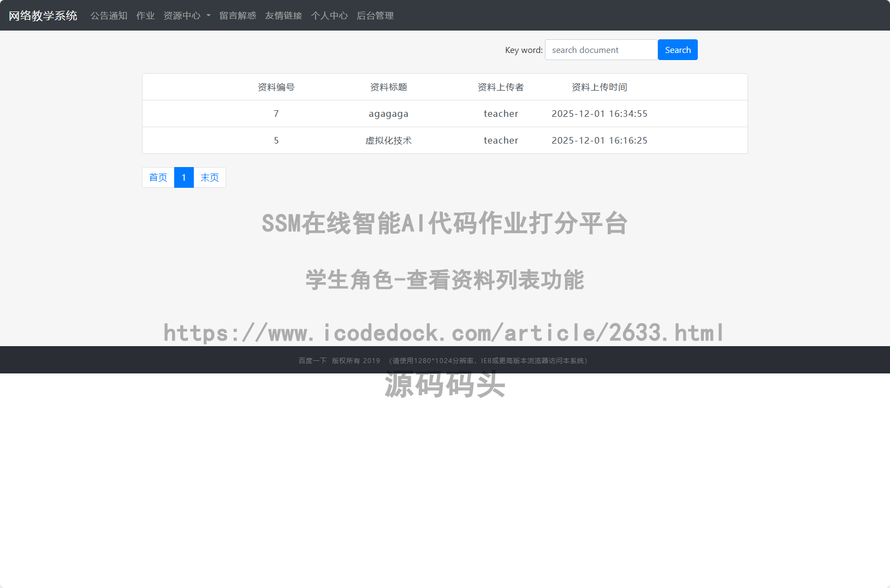The height and width of the screenshot is (588, 890).
Task: Click the uploader name teacher for row 7
Action: coord(501,114)
